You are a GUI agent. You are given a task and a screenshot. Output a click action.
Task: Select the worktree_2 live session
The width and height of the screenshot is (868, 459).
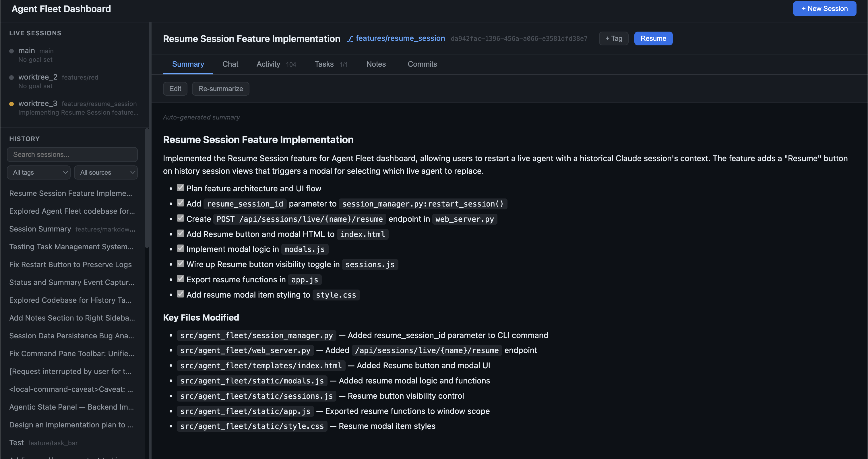point(74,81)
